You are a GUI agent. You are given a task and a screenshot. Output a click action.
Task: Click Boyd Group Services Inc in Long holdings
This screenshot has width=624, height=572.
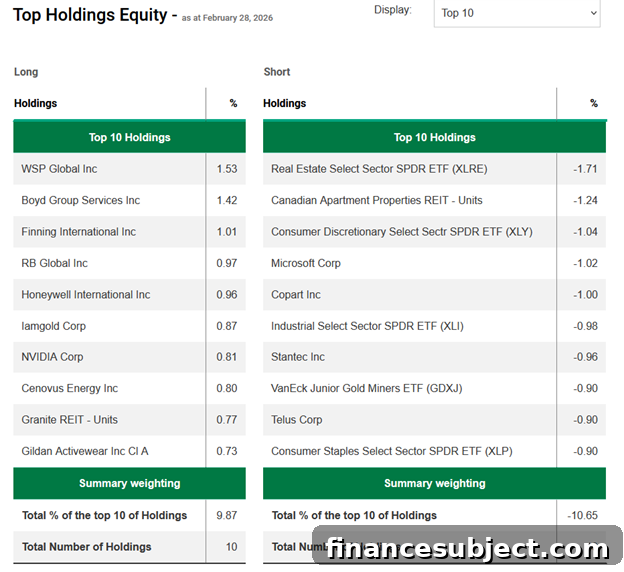(80, 200)
